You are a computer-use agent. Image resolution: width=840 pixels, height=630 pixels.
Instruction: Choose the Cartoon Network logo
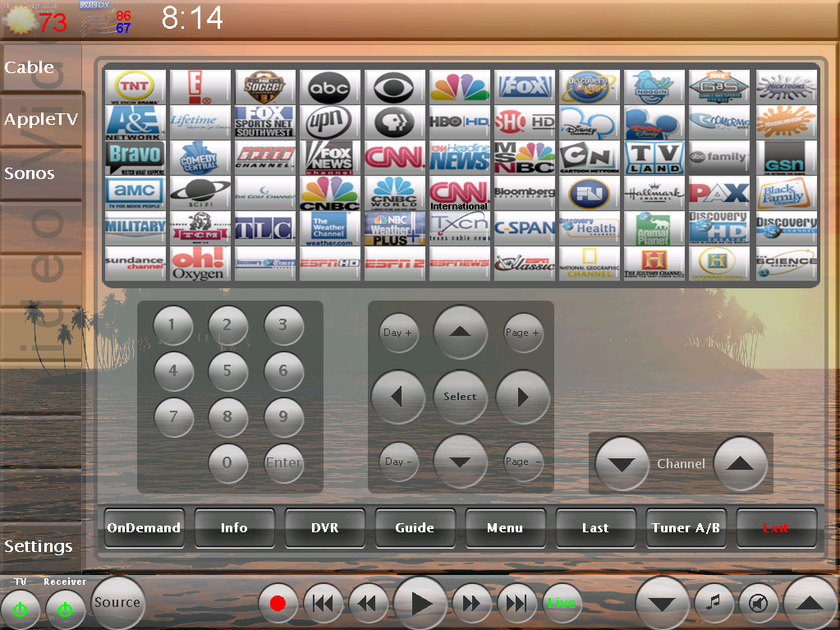pyautogui.click(x=589, y=158)
